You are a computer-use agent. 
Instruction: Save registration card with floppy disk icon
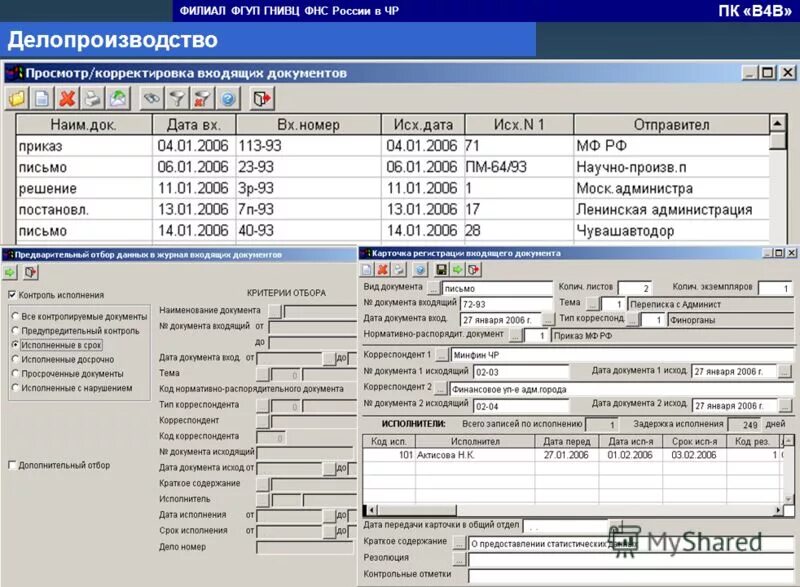pyautogui.click(x=442, y=269)
